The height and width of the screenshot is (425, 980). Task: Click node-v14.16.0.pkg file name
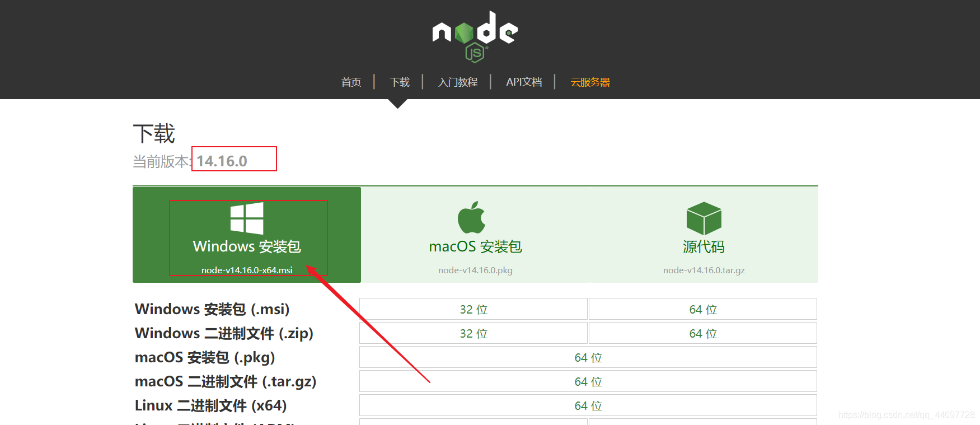pos(475,270)
